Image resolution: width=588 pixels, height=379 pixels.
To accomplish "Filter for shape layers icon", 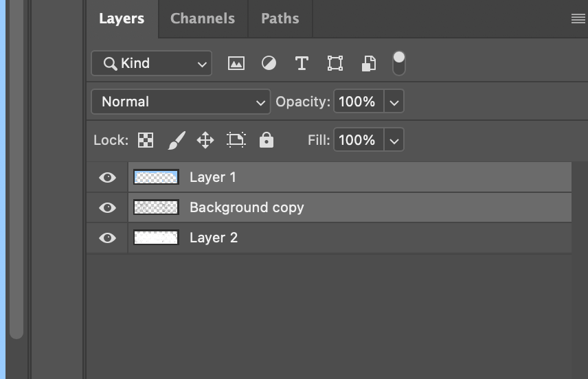I will click(x=335, y=63).
